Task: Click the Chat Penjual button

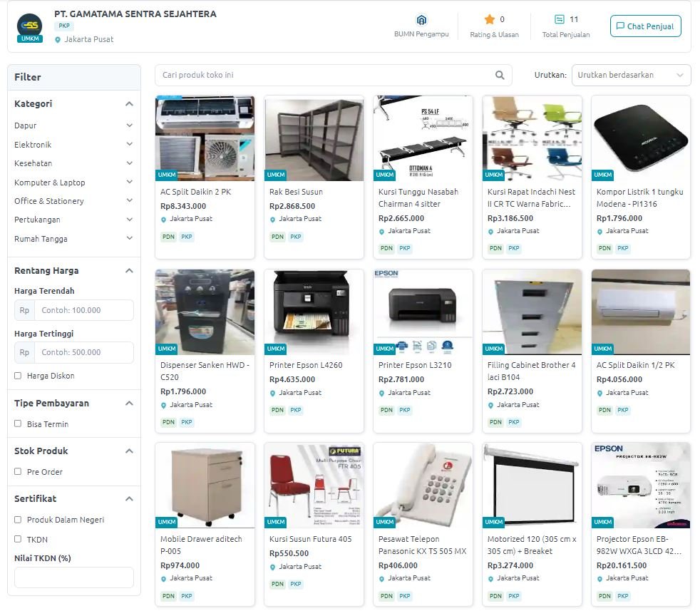Action: (x=646, y=26)
